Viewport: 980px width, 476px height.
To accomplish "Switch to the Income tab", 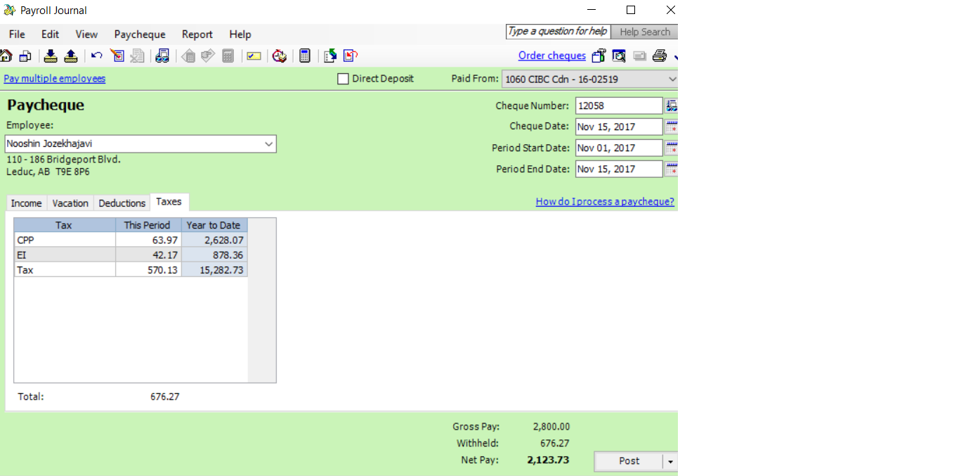I will tap(26, 203).
